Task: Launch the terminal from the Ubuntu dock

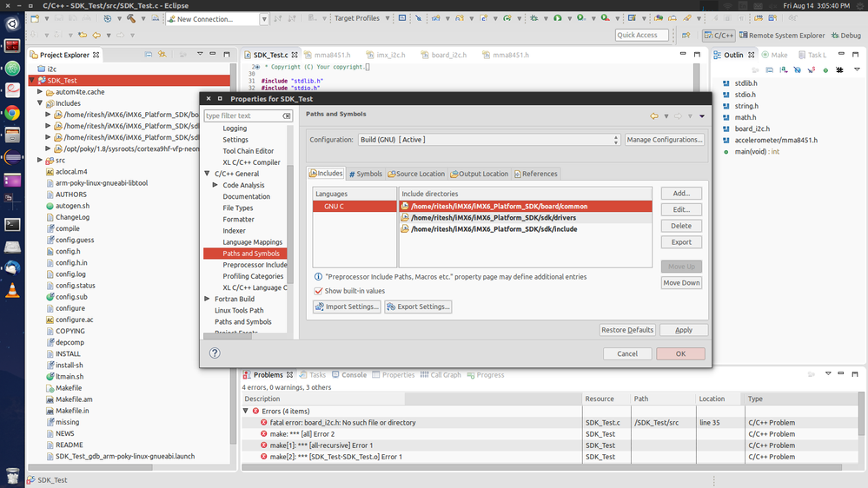Action: pyautogui.click(x=12, y=224)
